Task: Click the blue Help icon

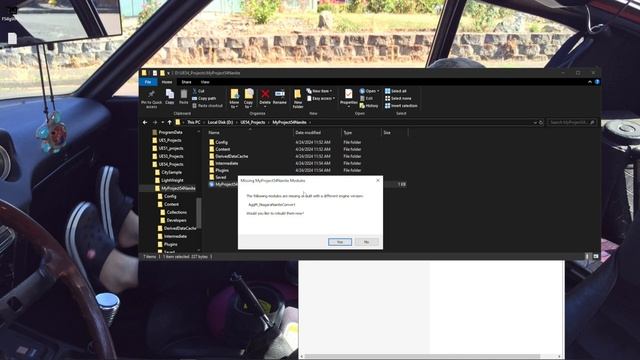Action: (597, 82)
